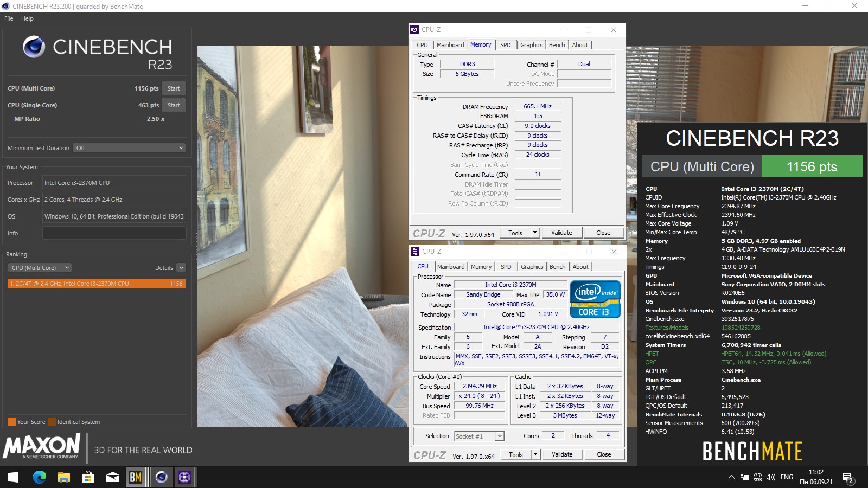
Task: Click the lower CPU-Z window title icon
Action: 416,252
